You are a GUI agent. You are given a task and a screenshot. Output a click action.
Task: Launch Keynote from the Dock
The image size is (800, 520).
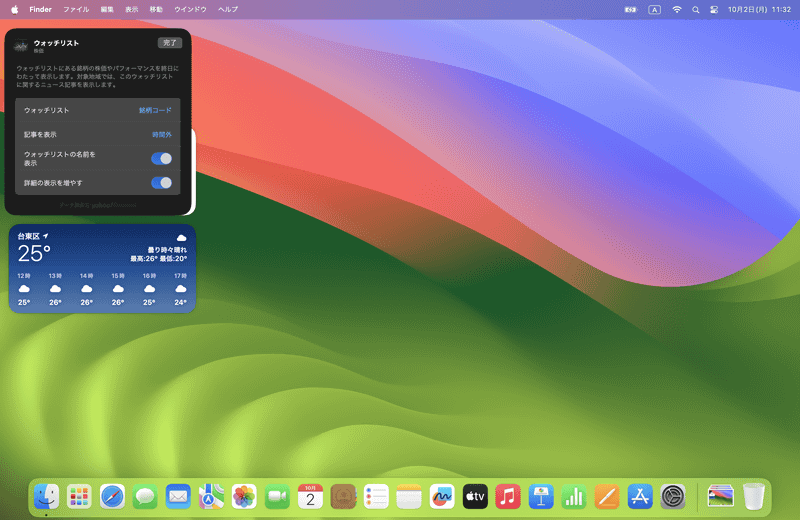[541, 496]
